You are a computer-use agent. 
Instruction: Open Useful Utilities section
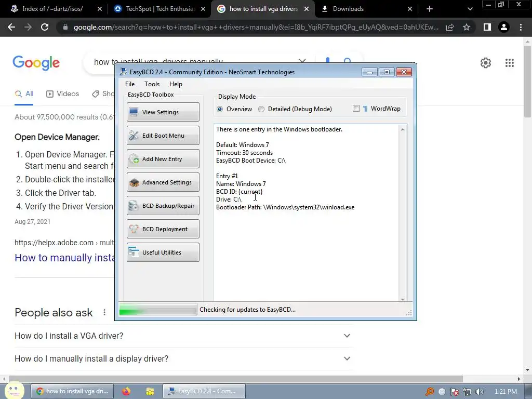point(163,252)
